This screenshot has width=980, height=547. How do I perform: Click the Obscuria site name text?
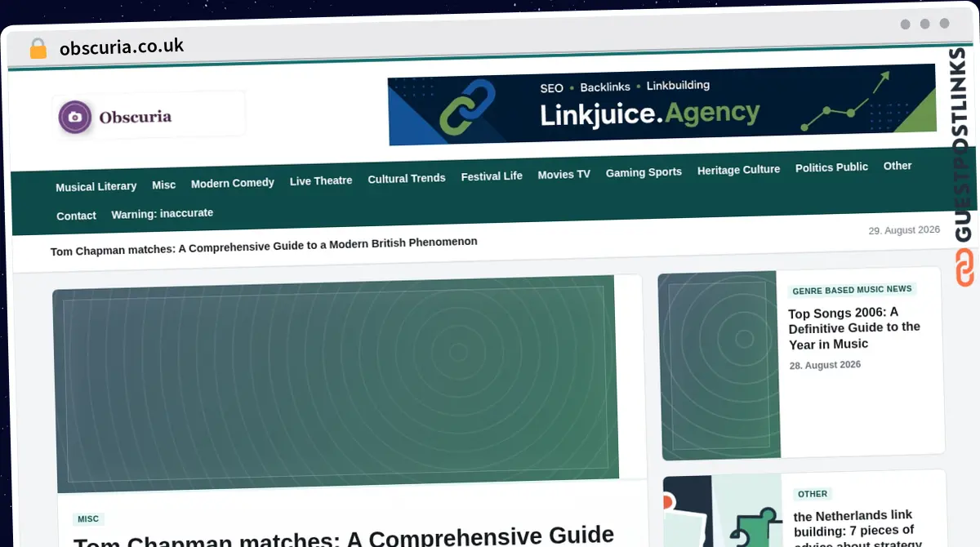tap(136, 117)
